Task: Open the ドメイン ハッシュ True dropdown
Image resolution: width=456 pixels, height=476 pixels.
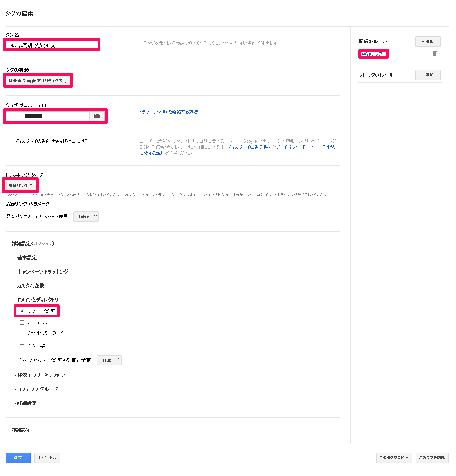Action: coord(109,360)
